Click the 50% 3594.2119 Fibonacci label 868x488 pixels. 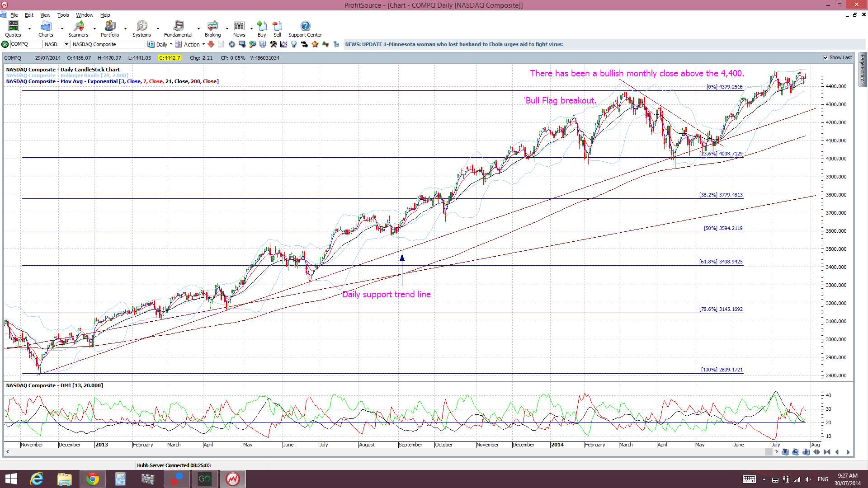(x=723, y=228)
